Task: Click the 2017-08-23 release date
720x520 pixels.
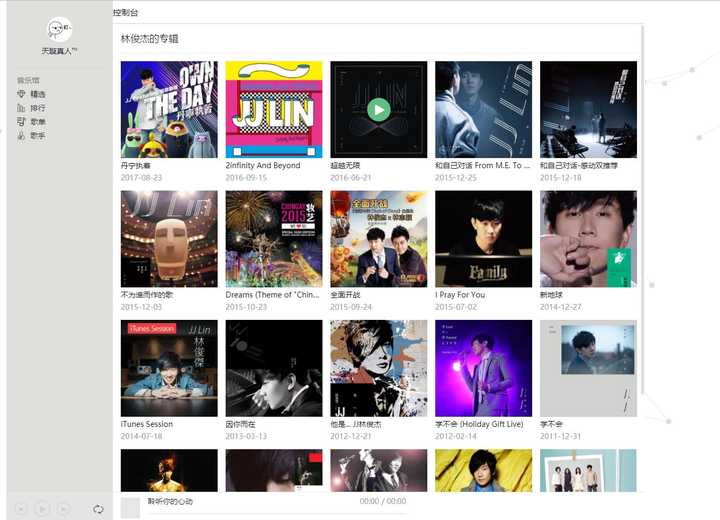Action: coord(141,177)
